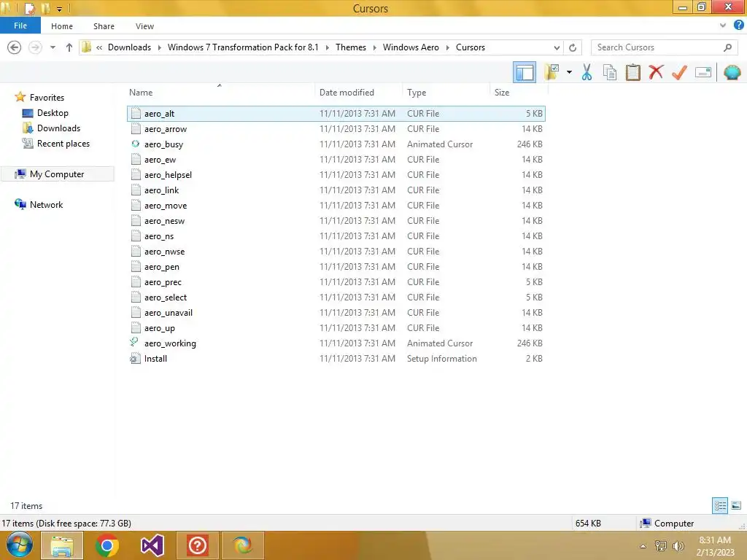Viewport: 747px width, 560px height.
Task: Click the New folder quick access icon
Action: pos(45,8)
